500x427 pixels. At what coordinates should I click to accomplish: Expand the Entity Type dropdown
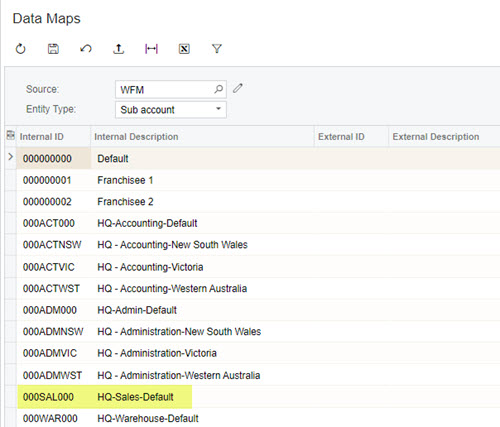click(x=218, y=109)
